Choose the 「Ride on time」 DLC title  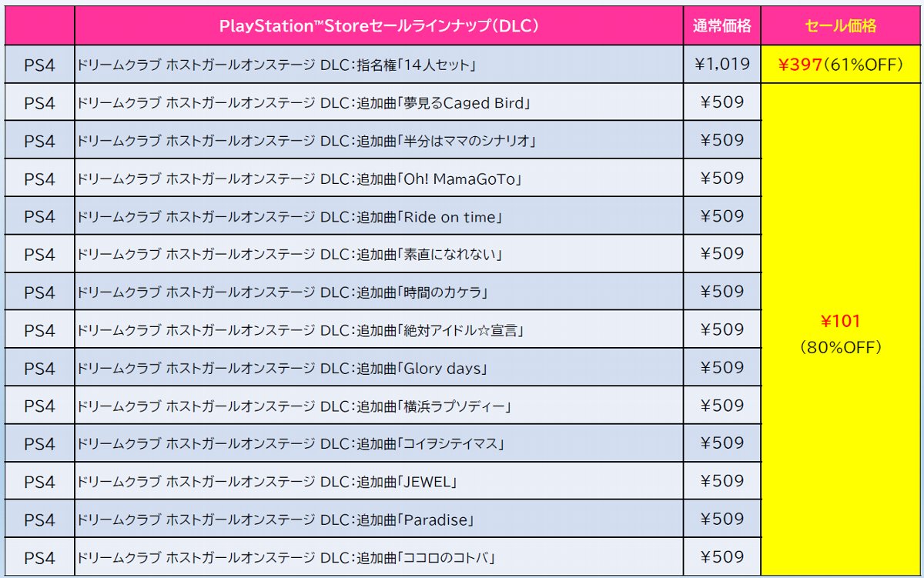click(290, 217)
